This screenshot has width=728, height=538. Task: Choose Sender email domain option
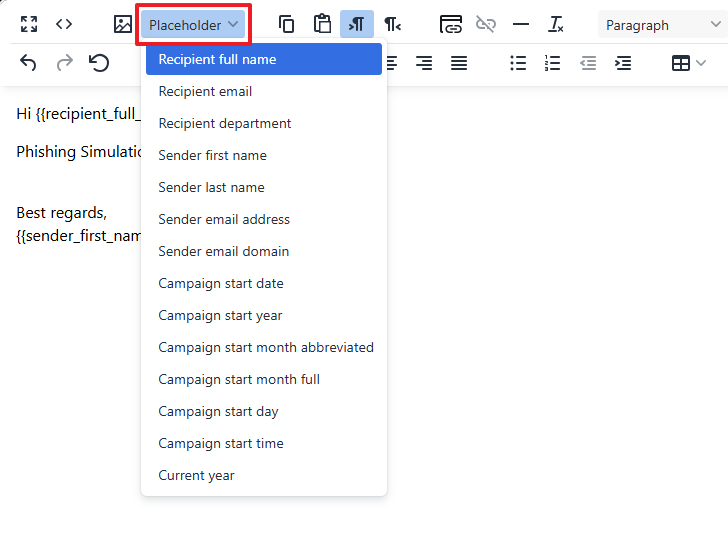coord(224,251)
